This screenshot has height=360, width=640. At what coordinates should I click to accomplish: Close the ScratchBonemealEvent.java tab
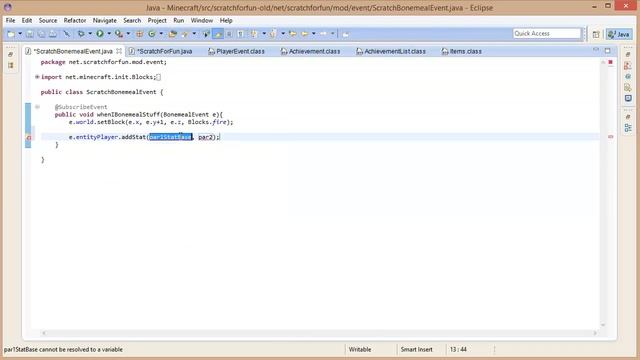click(x=119, y=51)
